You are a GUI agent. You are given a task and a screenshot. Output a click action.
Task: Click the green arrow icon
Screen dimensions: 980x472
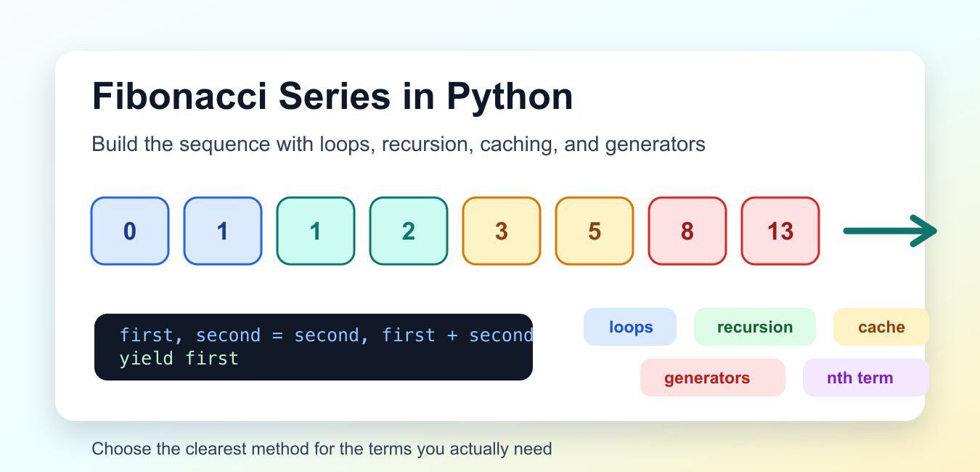click(890, 231)
